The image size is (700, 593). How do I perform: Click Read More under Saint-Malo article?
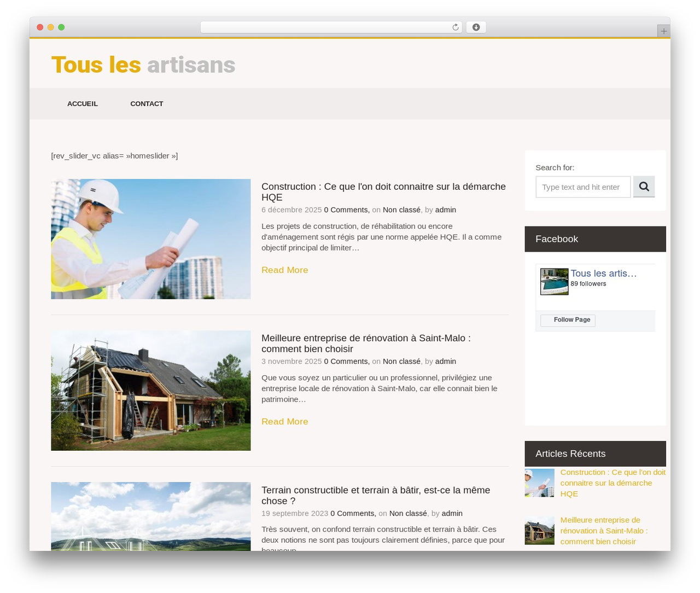click(285, 421)
